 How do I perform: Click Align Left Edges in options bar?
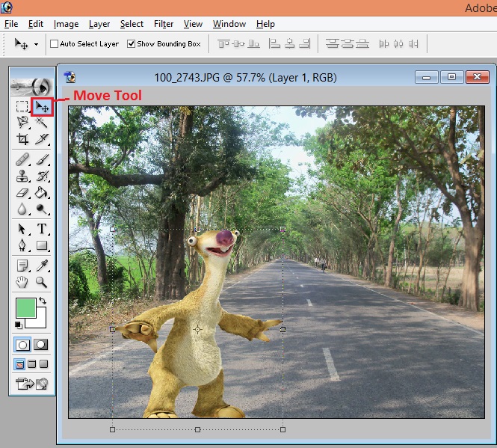[274, 44]
